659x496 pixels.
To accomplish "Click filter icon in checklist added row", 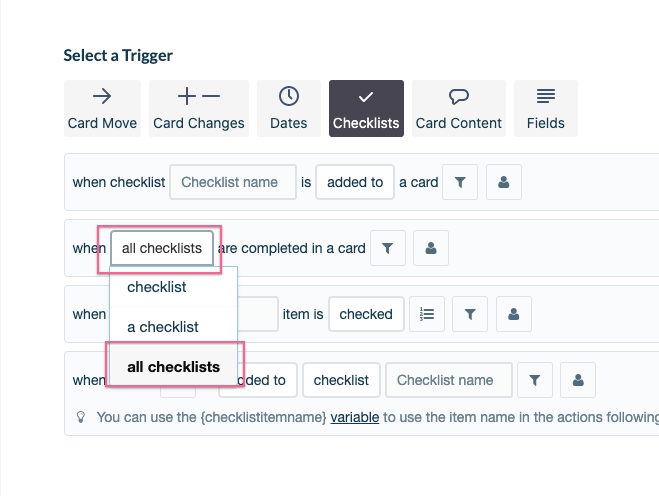I will (x=460, y=182).
